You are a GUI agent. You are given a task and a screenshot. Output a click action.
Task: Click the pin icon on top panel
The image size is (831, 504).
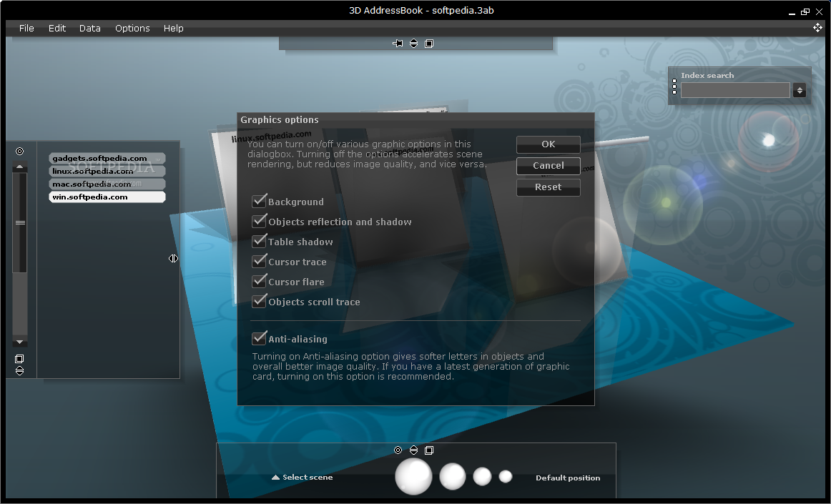(398, 44)
